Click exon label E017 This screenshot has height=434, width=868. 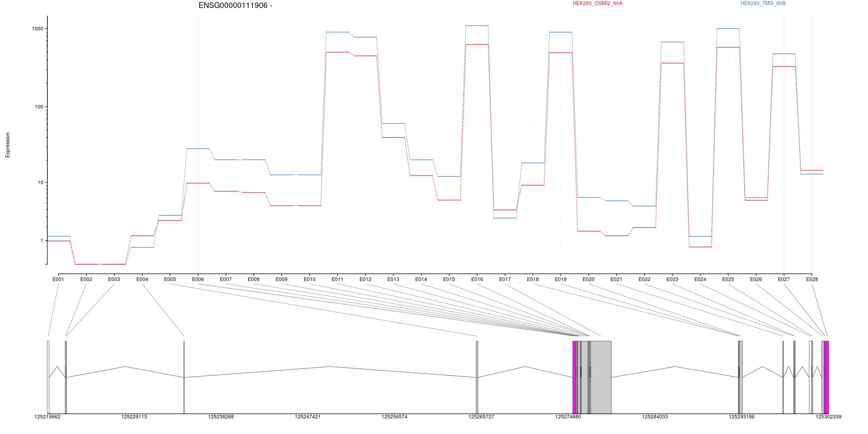coord(505,279)
